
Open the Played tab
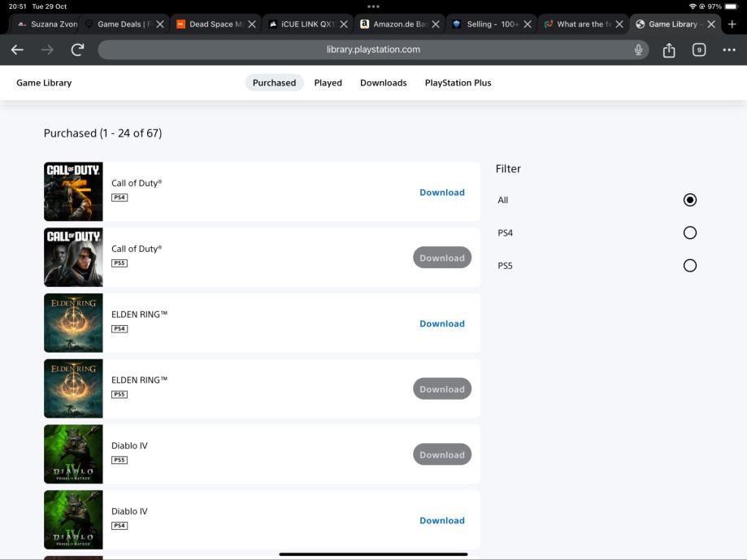click(328, 83)
